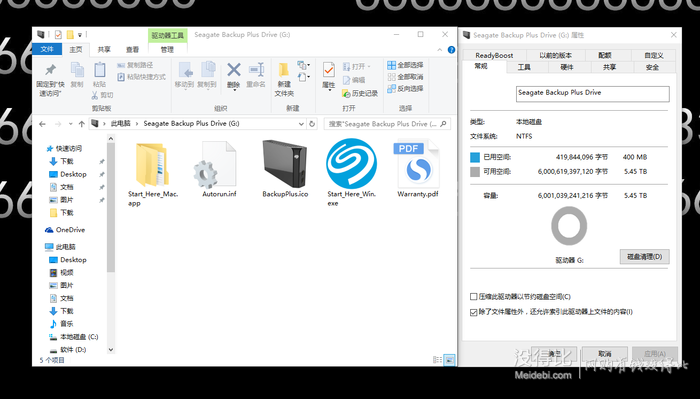Open Quick Access Toolbar customize dropdown

pyautogui.click(x=80, y=34)
